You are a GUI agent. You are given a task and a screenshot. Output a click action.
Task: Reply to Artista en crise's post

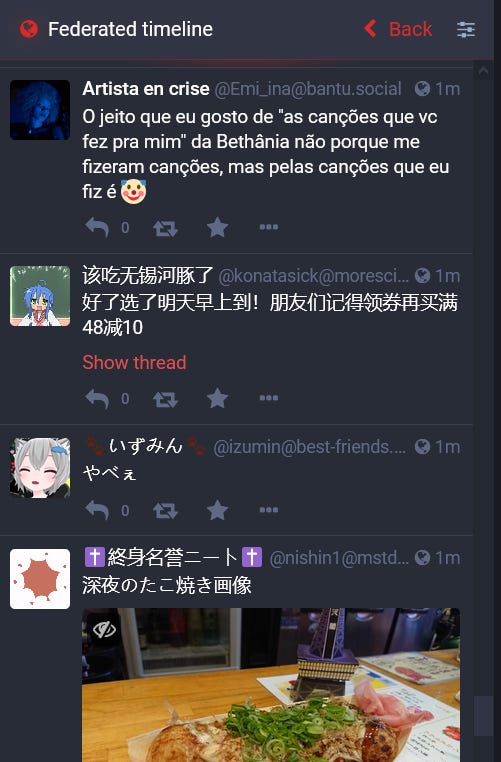coord(97,227)
